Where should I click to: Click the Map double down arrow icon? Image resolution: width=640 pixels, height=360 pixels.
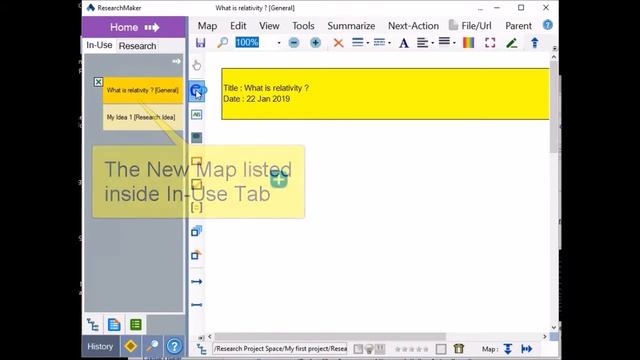point(508,349)
